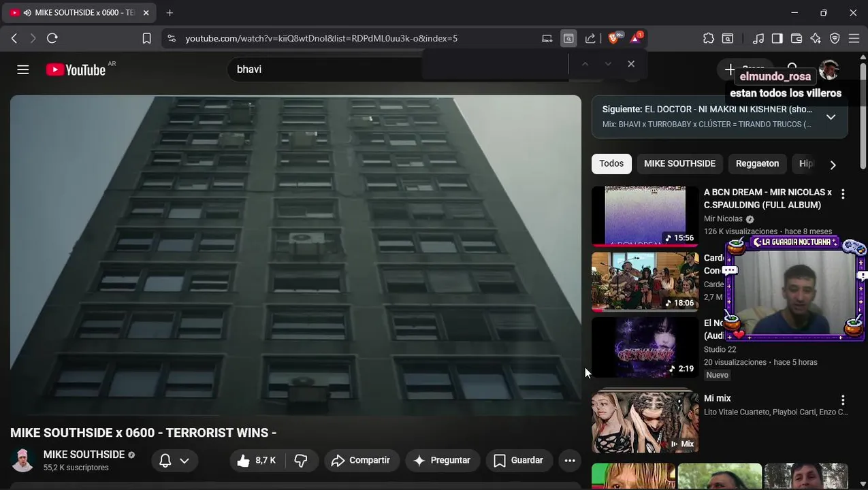The image size is (868, 490).
Task: Save the video with Guardar
Action: click(519, 461)
